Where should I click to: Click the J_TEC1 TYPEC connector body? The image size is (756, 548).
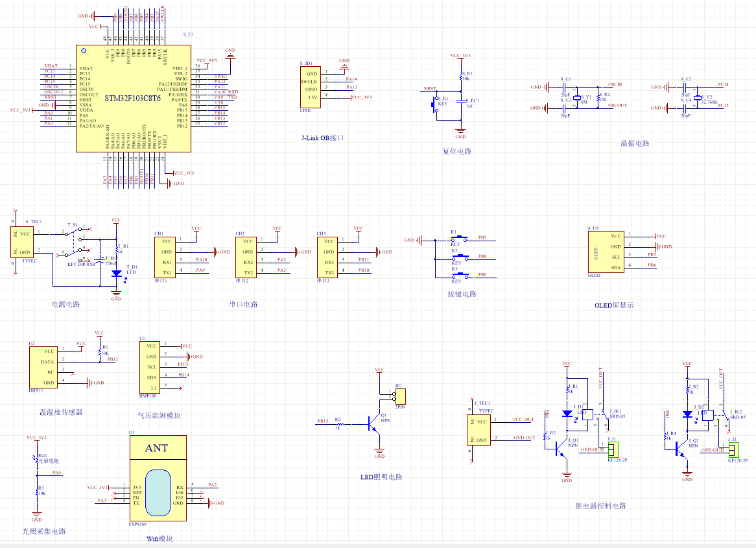pyautogui.click(x=478, y=431)
